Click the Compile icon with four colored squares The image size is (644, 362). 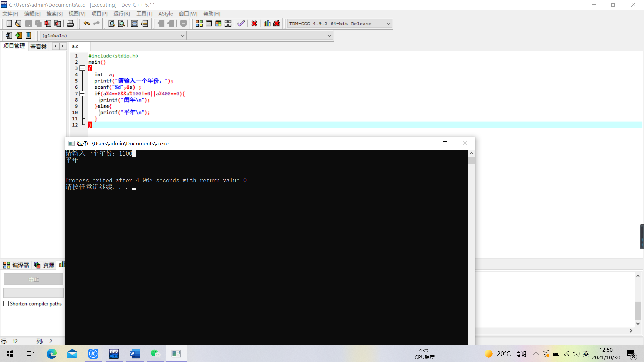[x=199, y=24]
